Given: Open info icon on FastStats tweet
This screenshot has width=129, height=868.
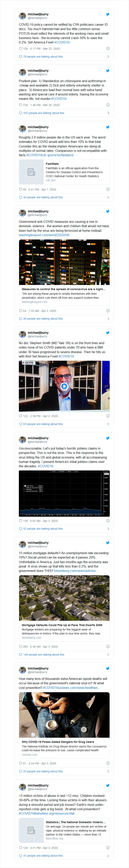Looking at the screenshot, I should (x=108, y=189).
